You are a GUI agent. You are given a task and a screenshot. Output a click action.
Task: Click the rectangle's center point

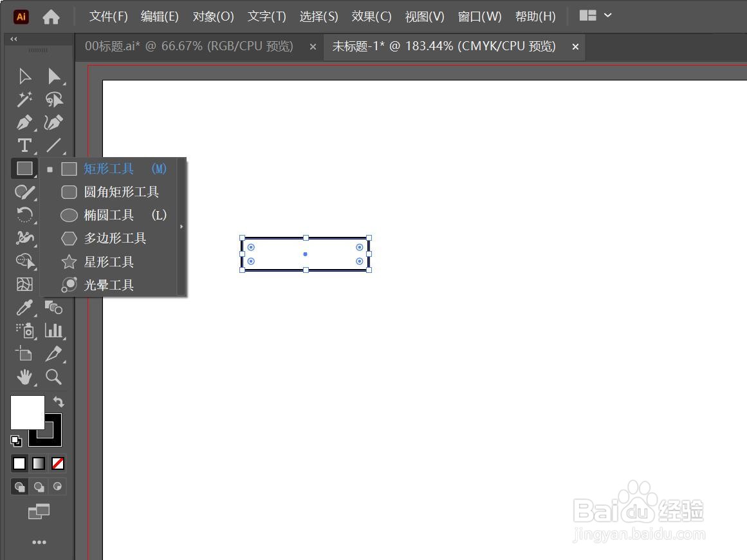coord(306,254)
